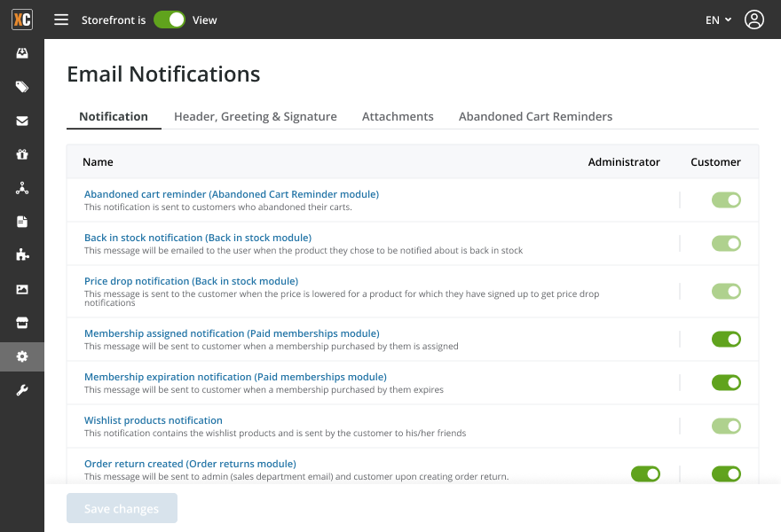The width and height of the screenshot is (781, 532).
Task: Open the storefront shop sidebar icon
Action: 22,323
